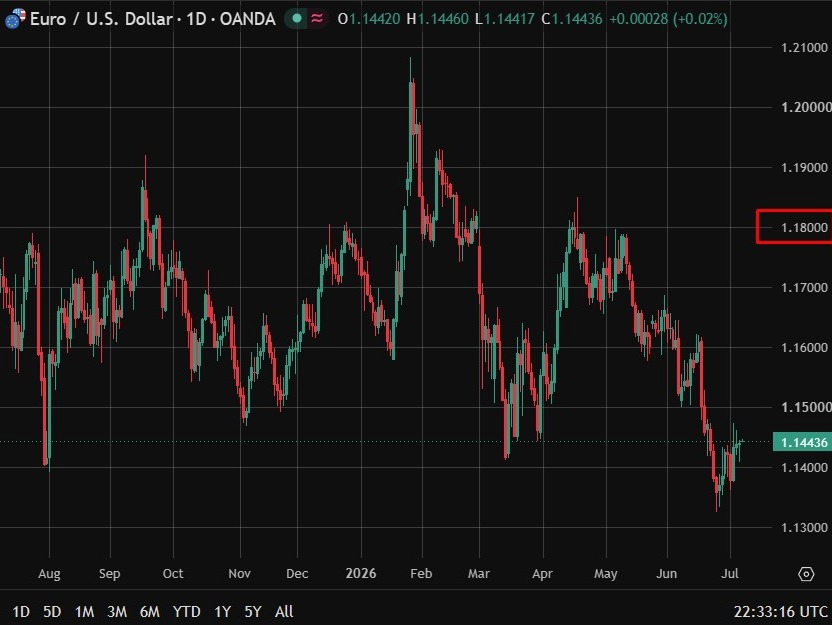This screenshot has width=832, height=625.
Task: Select the YTD time range
Action: [x=186, y=612]
